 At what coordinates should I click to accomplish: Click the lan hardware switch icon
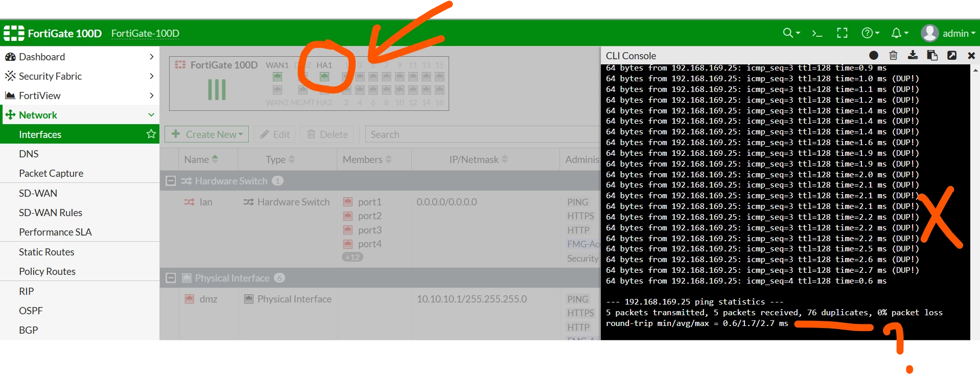coord(189,202)
